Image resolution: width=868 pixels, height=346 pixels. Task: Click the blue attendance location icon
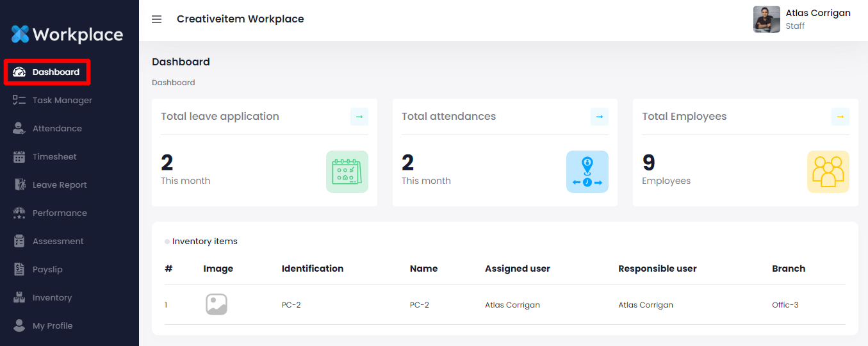tap(587, 172)
